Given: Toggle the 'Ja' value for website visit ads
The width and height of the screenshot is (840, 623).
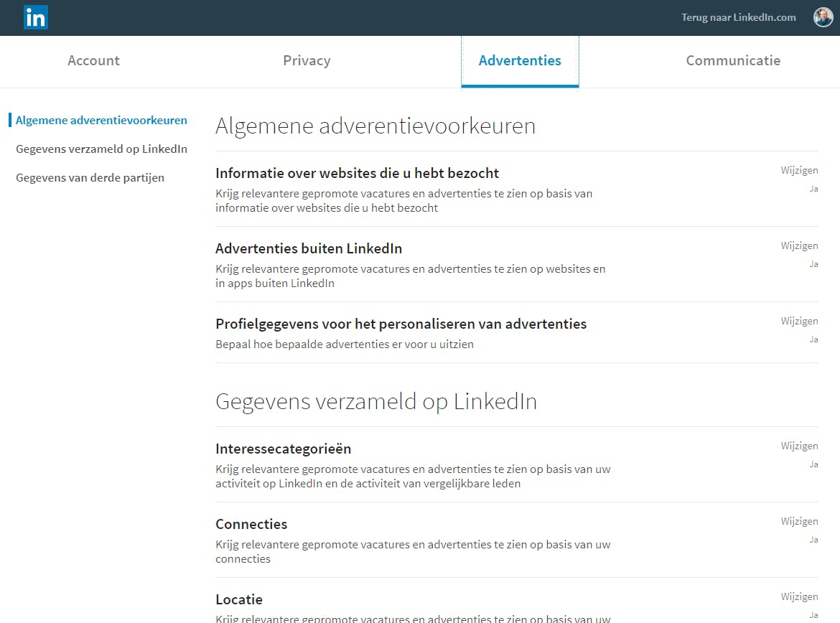Looking at the screenshot, I should pyautogui.click(x=813, y=189).
